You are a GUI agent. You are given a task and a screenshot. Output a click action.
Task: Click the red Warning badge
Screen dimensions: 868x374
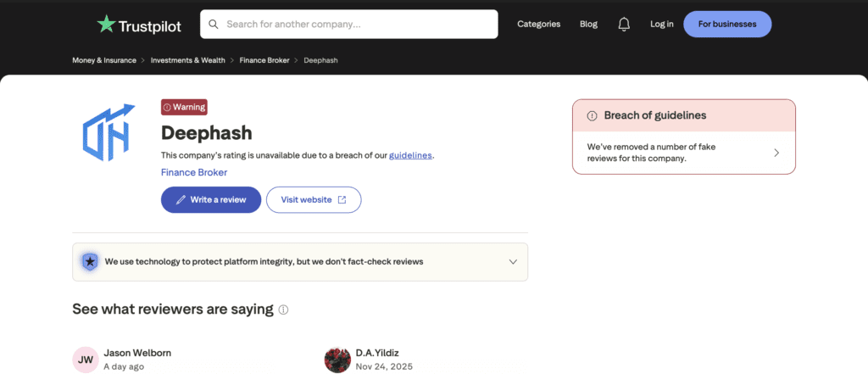pyautogui.click(x=184, y=107)
